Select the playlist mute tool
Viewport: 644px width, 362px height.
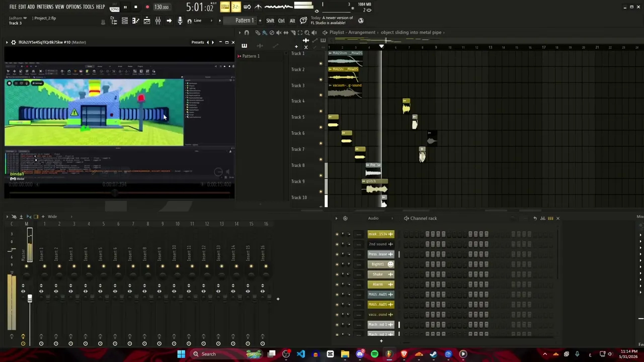(279, 33)
